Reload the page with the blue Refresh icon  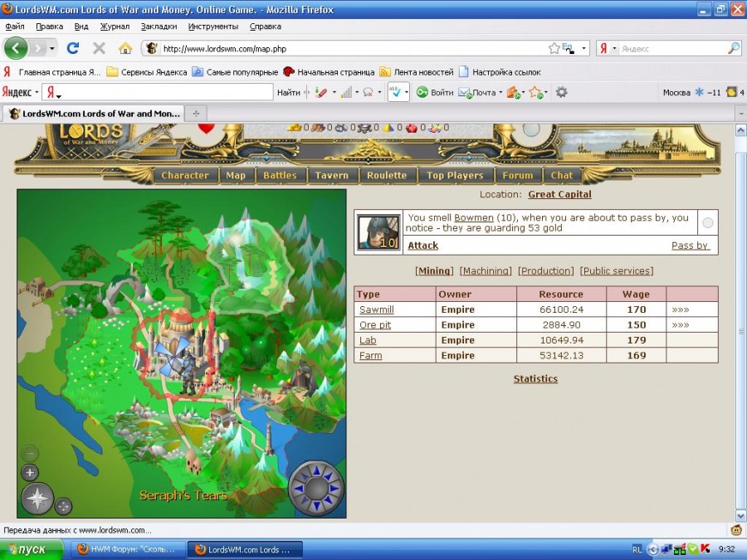[x=73, y=48]
